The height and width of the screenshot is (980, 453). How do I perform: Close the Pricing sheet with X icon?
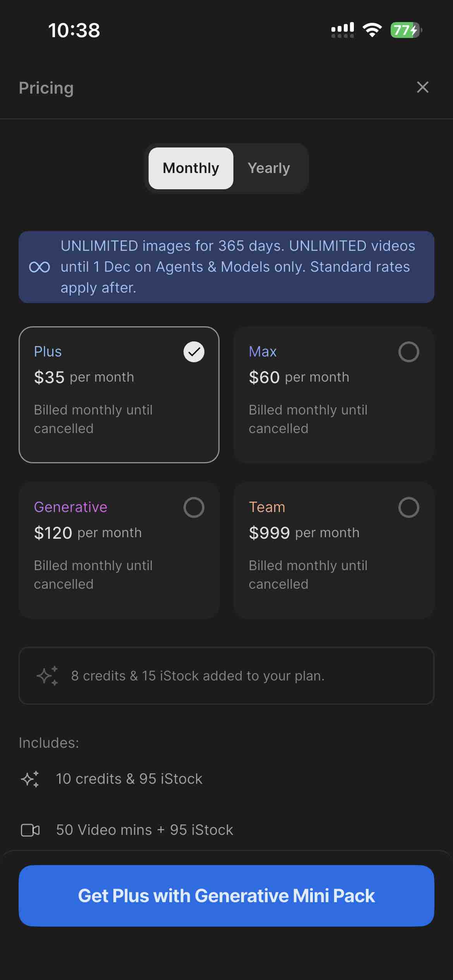(422, 87)
